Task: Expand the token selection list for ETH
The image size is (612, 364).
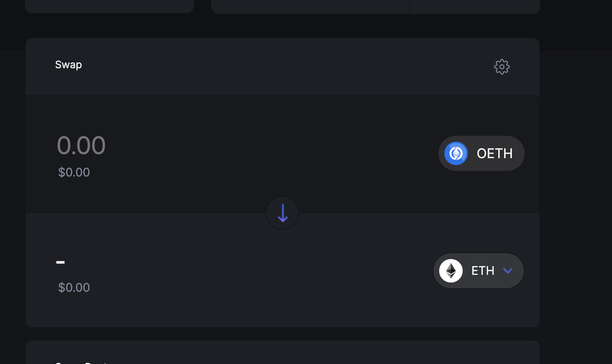Action: click(509, 271)
